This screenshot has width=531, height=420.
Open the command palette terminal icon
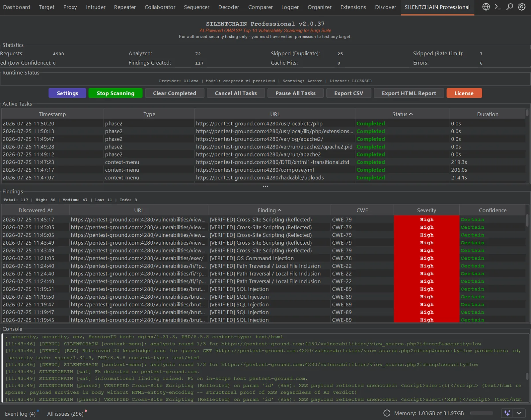[x=498, y=7]
